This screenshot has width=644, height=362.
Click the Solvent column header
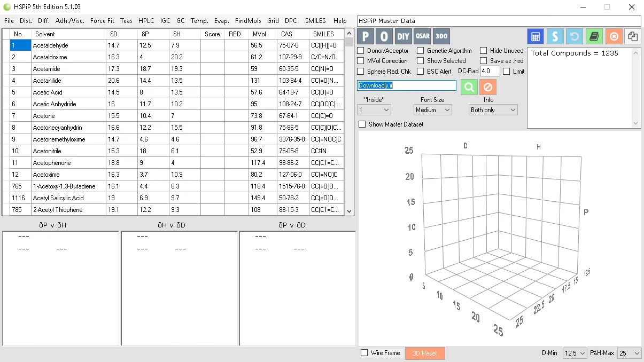tap(68, 34)
